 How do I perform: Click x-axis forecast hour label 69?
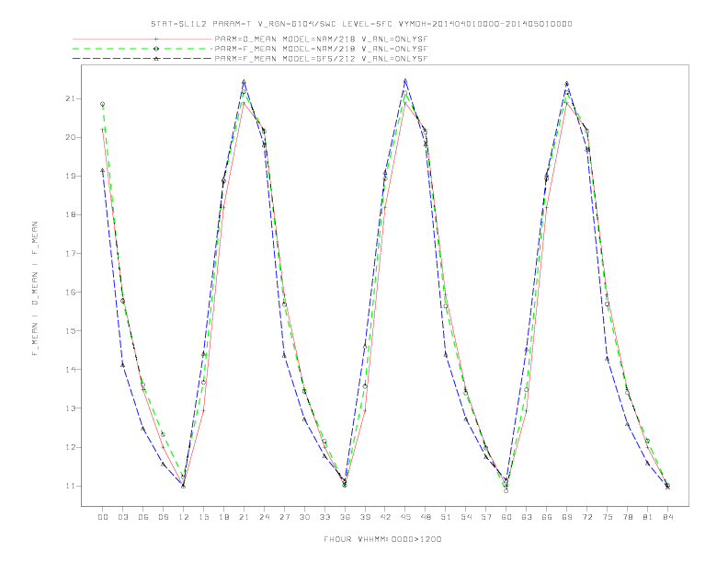pos(567,517)
